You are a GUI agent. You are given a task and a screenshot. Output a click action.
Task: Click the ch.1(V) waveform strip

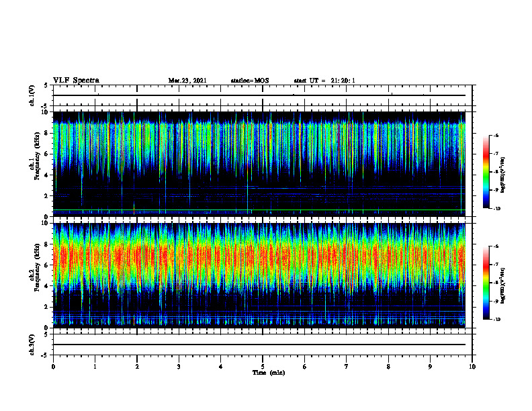(263, 95)
